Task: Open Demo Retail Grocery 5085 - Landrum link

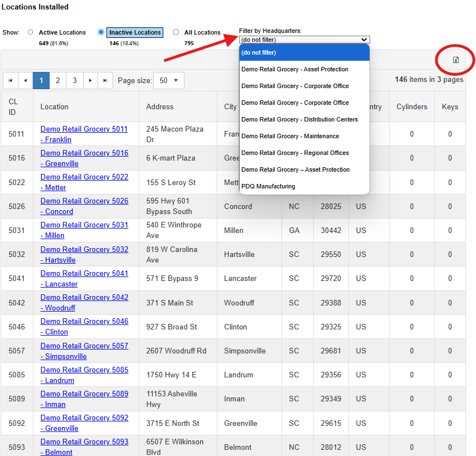Action: (84, 375)
